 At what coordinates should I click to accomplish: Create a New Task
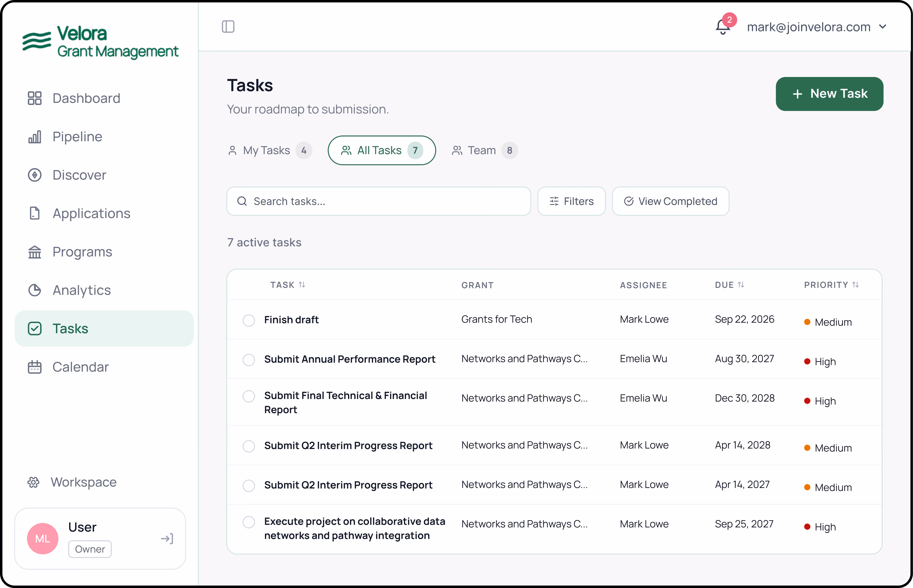pyautogui.click(x=829, y=94)
